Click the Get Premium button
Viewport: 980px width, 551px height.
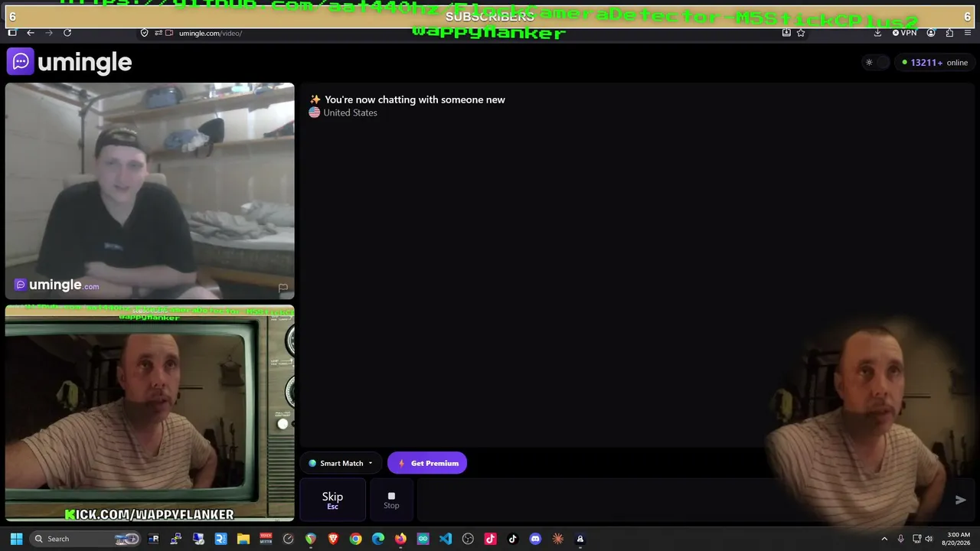(427, 463)
